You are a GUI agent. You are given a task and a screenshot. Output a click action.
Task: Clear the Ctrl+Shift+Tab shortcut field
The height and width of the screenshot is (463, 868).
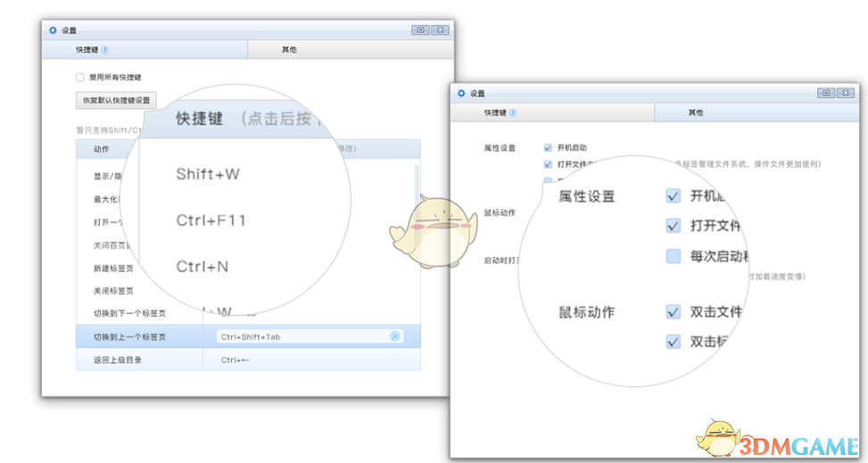(394, 336)
